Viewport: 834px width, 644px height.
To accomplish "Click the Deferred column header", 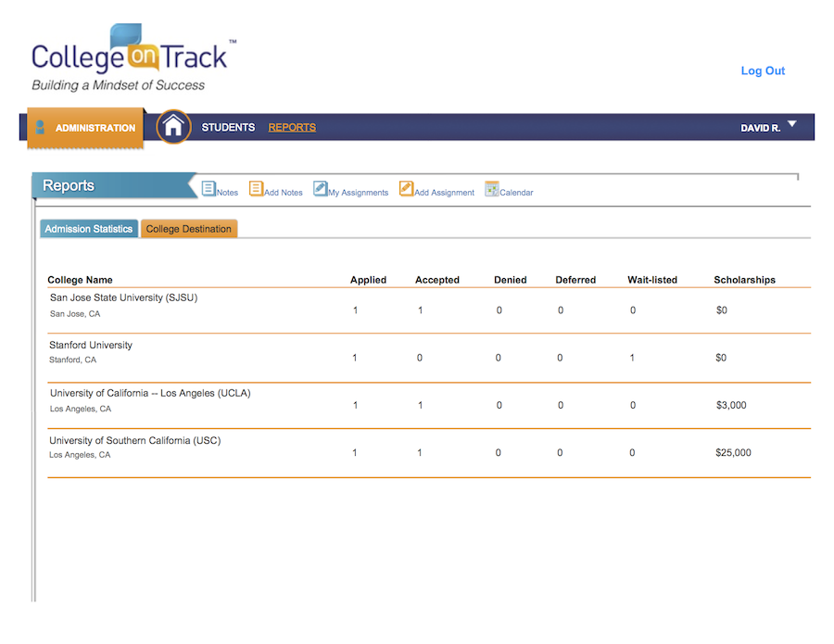I will [x=575, y=280].
